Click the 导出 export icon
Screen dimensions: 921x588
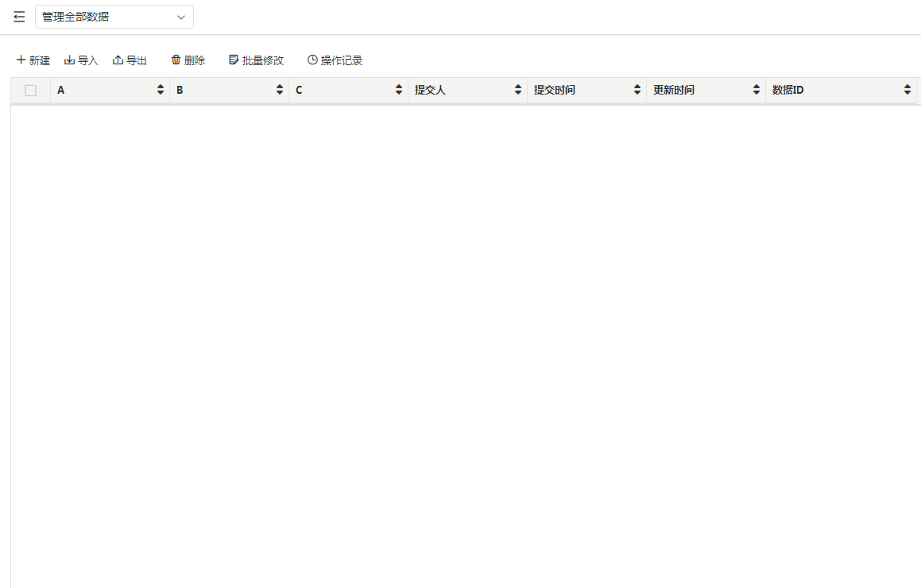tap(118, 60)
